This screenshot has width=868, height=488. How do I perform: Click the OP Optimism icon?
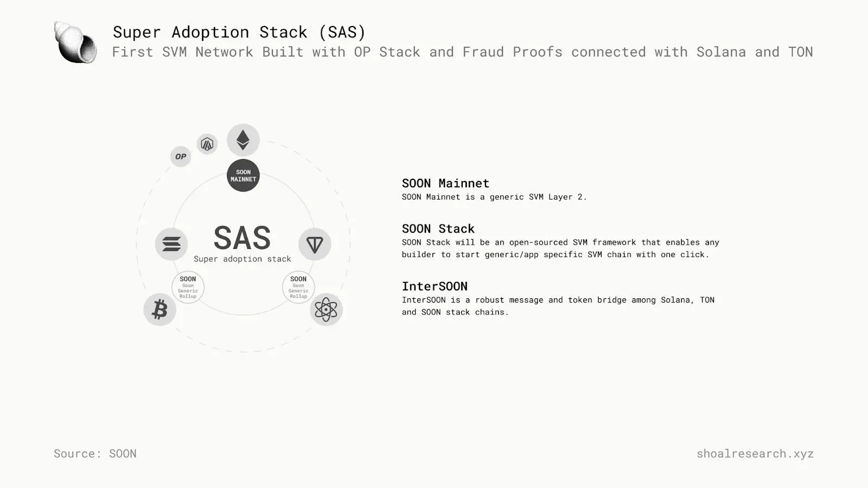(181, 157)
